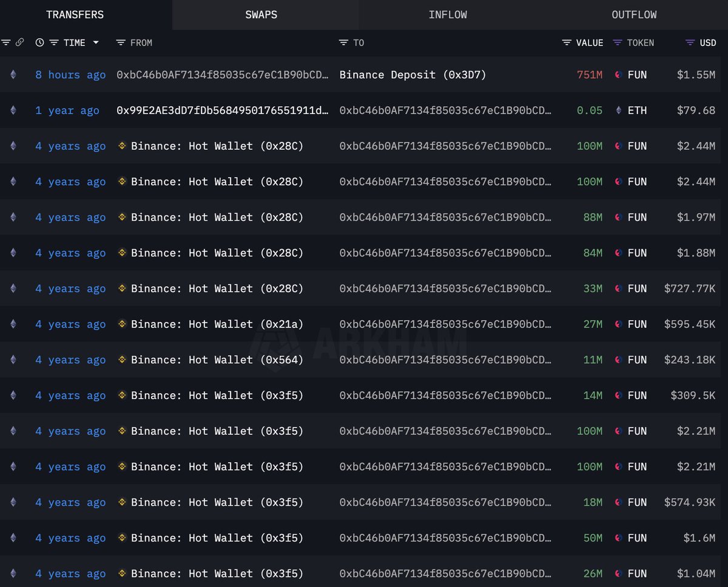
Task: Click the chain link icon in the header
Action: pyautogui.click(x=19, y=42)
